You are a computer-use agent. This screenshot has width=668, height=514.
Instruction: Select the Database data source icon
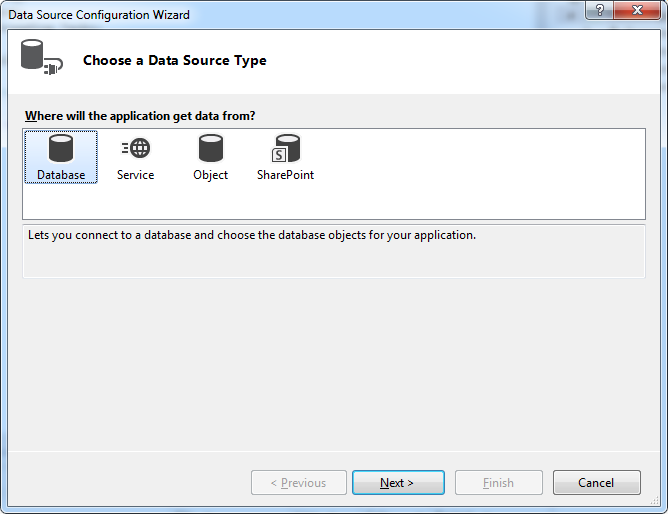[x=61, y=149]
